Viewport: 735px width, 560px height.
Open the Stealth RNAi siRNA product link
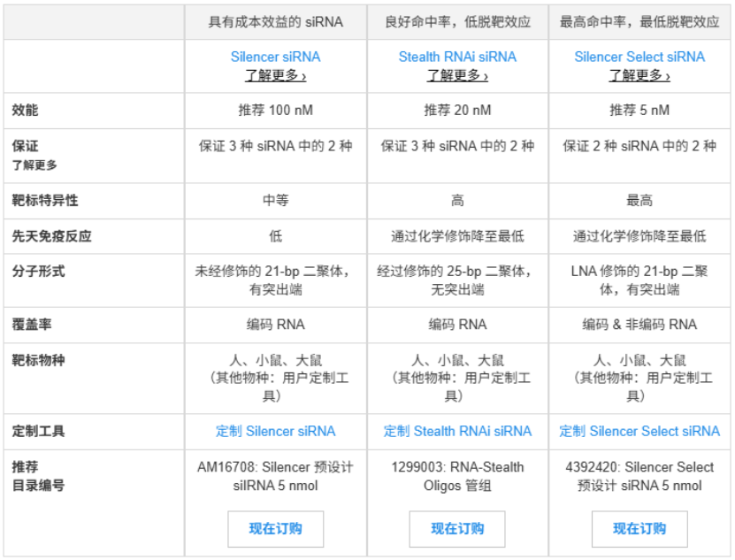456,57
